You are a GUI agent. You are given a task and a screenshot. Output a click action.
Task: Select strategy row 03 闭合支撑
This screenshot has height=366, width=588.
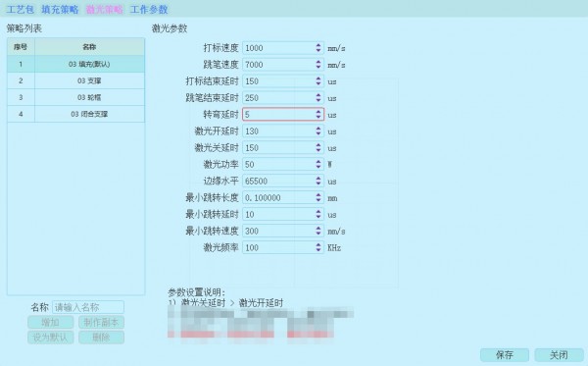75,114
